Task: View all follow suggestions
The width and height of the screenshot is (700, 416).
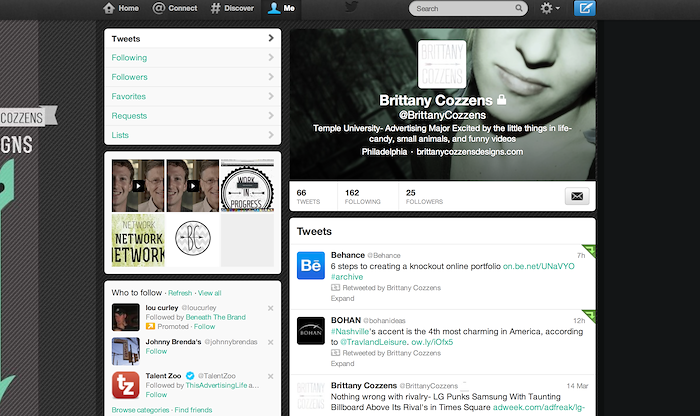Action: pyautogui.click(x=209, y=293)
